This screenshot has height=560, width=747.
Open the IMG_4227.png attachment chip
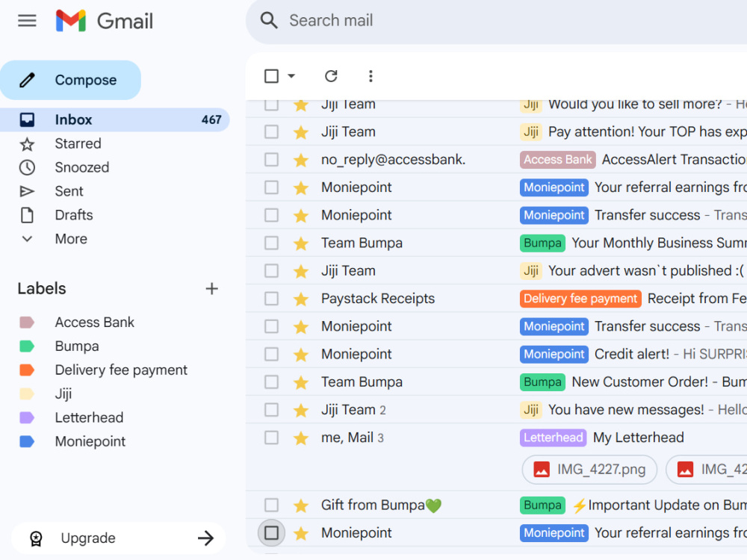point(590,470)
